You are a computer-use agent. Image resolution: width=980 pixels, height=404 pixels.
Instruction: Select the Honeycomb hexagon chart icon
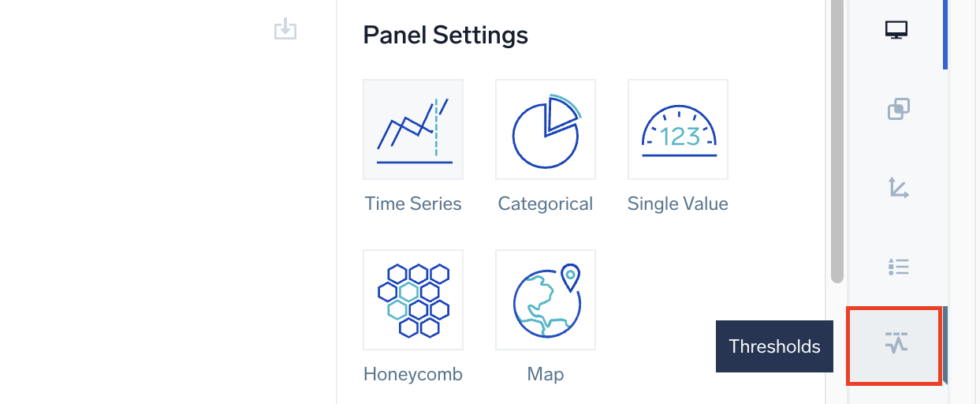[x=413, y=300]
